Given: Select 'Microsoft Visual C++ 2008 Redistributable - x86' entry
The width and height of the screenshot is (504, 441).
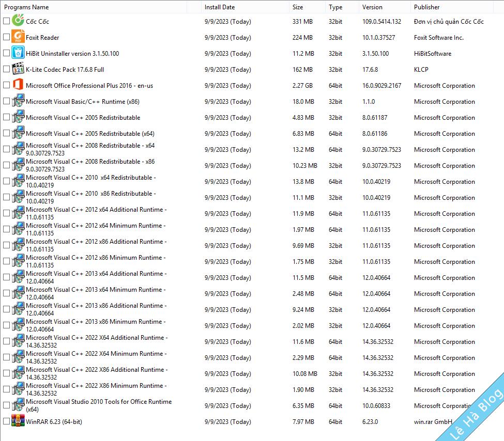Looking at the screenshot, I should [90, 165].
